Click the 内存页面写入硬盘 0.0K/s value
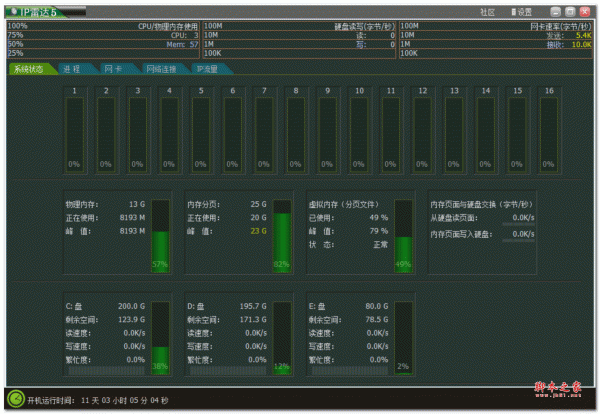 pyautogui.click(x=523, y=234)
